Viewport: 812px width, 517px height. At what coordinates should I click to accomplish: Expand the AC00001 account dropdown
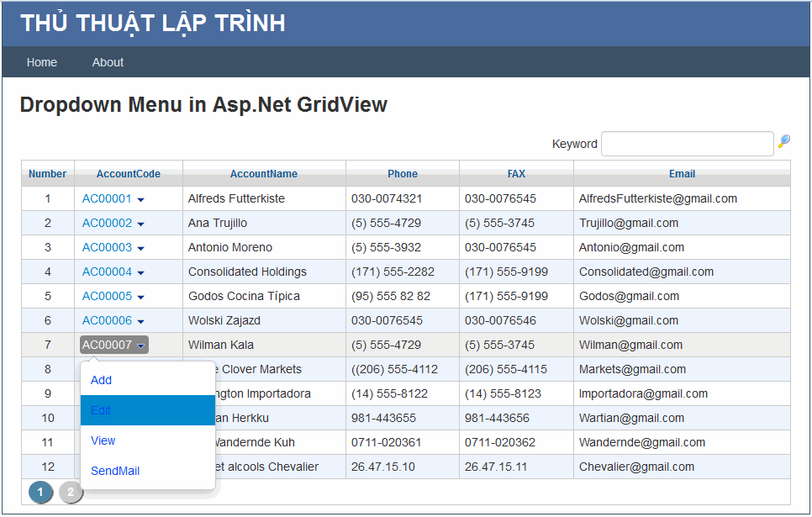140,198
